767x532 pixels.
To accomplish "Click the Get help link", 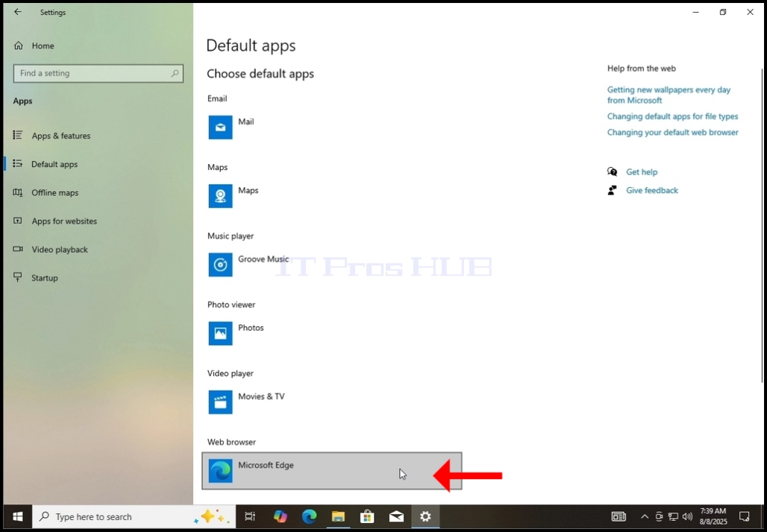I will click(x=642, y=172).
